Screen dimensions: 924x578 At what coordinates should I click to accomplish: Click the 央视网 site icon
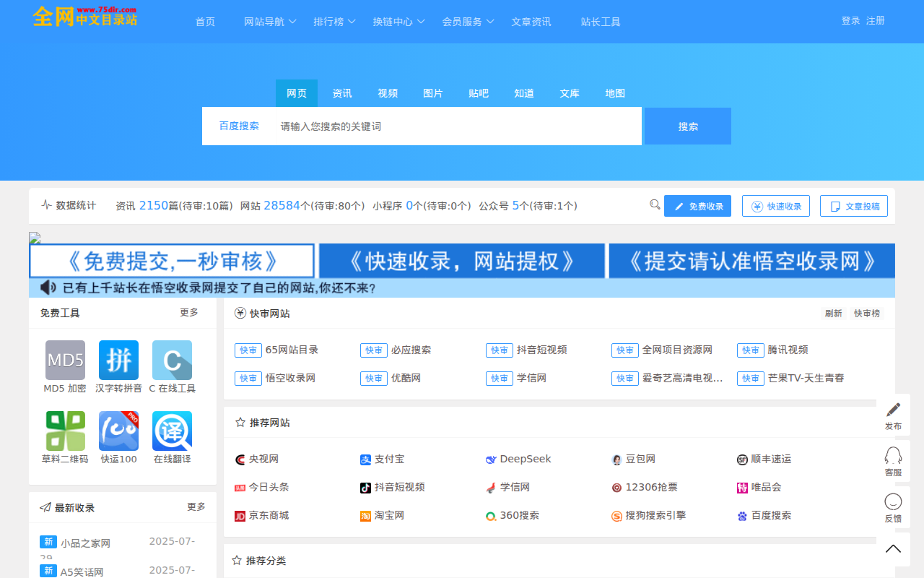[x=240, y=460]
